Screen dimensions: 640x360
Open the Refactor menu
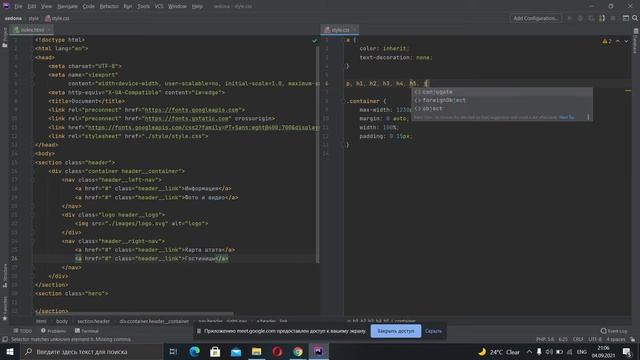pyautogui.click(x=109, y=7)
